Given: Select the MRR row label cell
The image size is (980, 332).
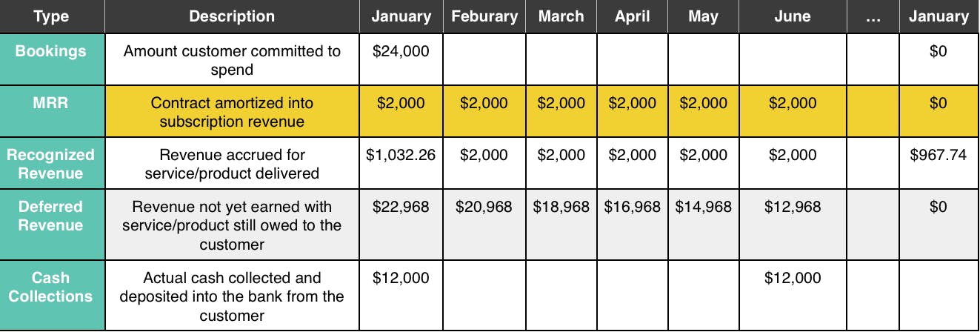Looking at the screenshot, I should 52,104.
